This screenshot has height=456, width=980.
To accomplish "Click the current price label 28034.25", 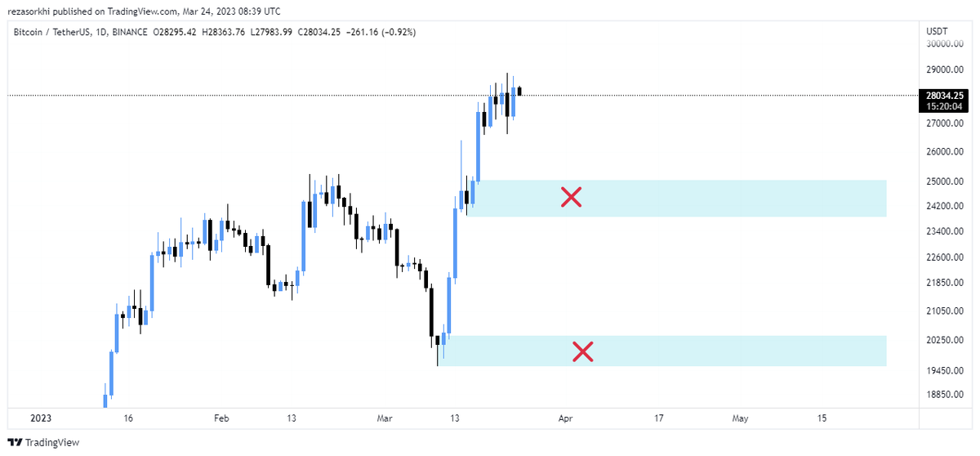I will pos(946,96).
